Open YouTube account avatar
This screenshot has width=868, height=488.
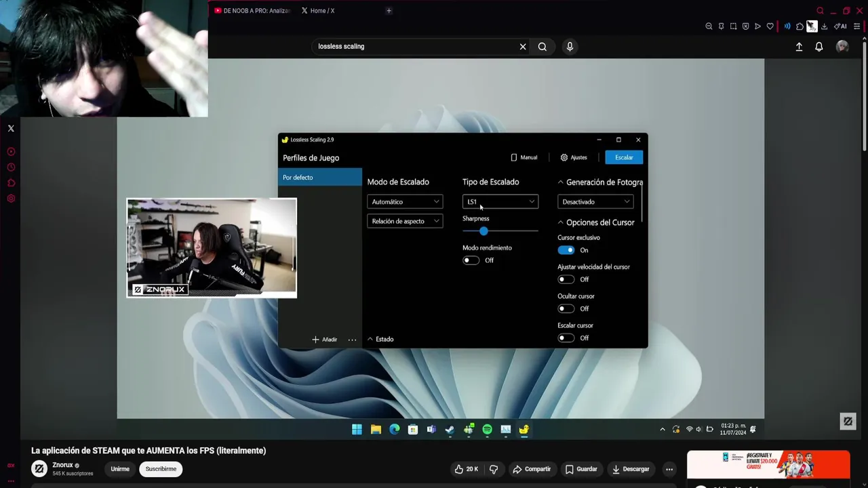point(842,46)
